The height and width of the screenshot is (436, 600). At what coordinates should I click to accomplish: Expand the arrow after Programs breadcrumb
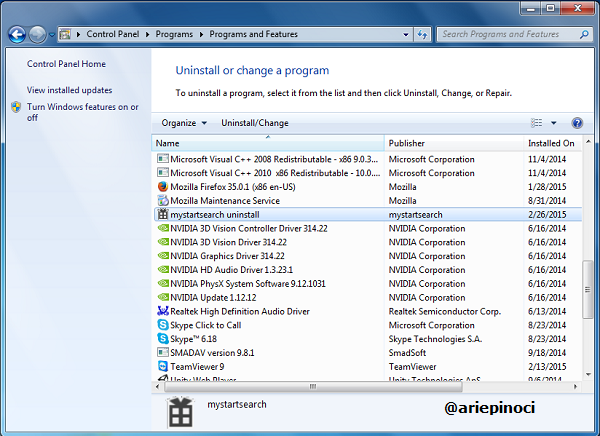click(x=201, y=34)
